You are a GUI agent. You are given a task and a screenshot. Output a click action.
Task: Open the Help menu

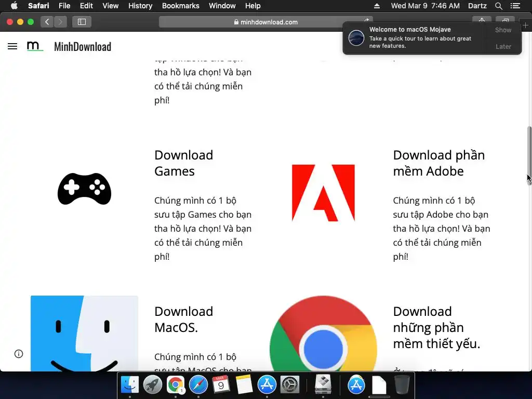(x=253, y=6)
